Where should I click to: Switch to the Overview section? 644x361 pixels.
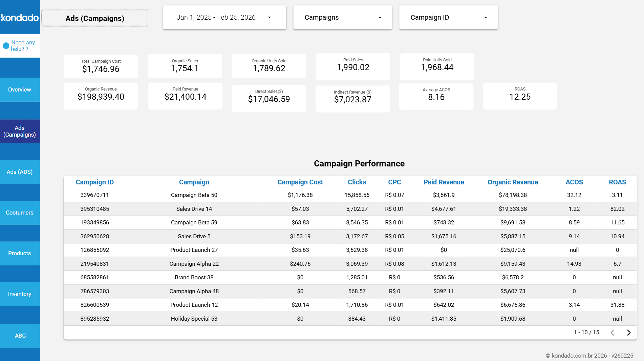coord(20,89)
